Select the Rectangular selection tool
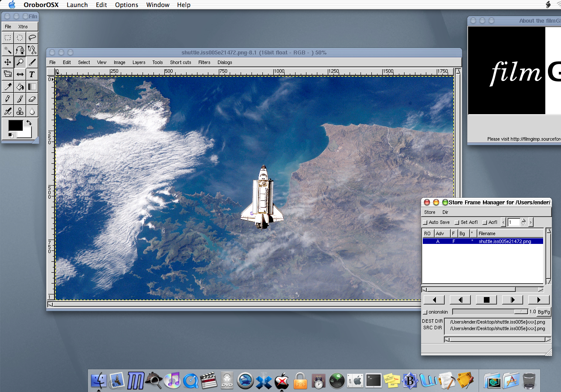 [x=8, y=37]
